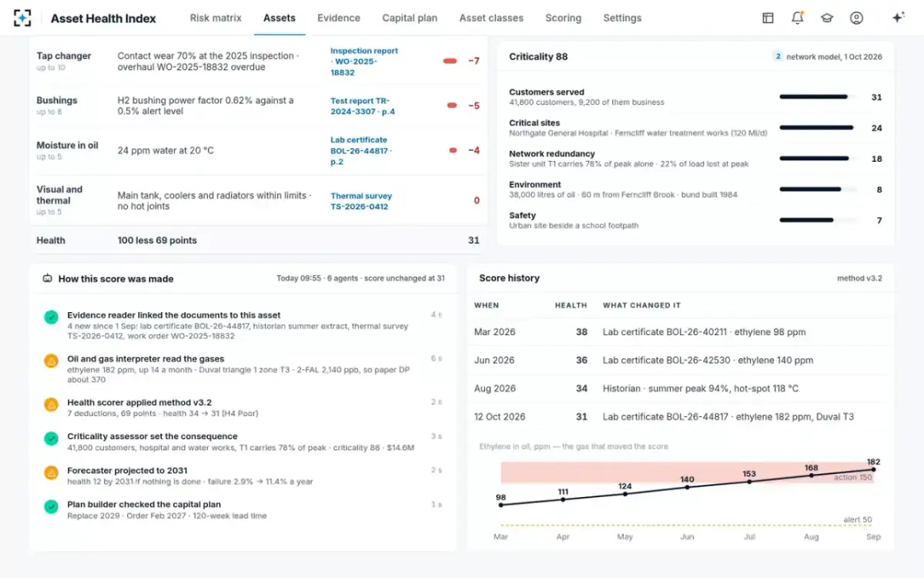Click the red deduction pill for Tap changer
Screen dimensions: 924x578
tap(450, 61)
